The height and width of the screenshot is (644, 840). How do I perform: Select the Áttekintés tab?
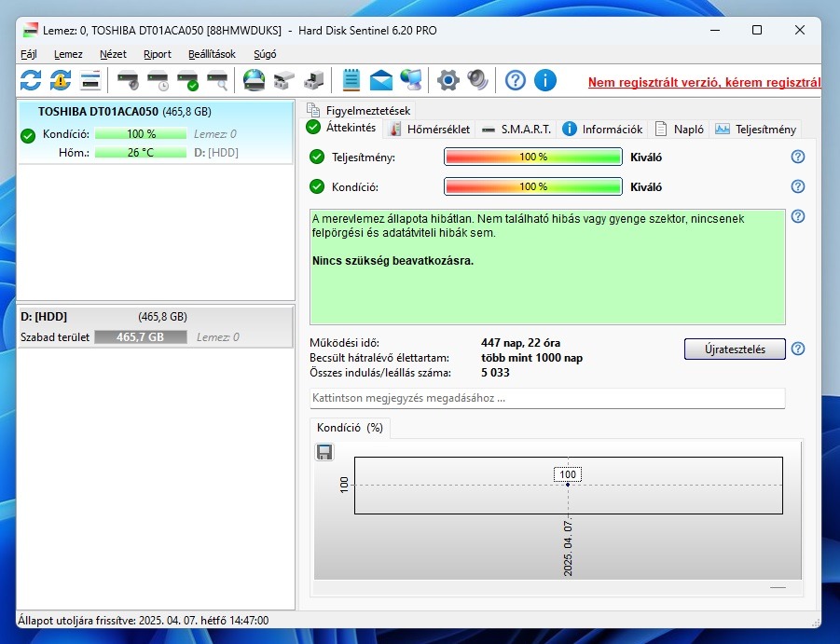[x=341, y=128]
